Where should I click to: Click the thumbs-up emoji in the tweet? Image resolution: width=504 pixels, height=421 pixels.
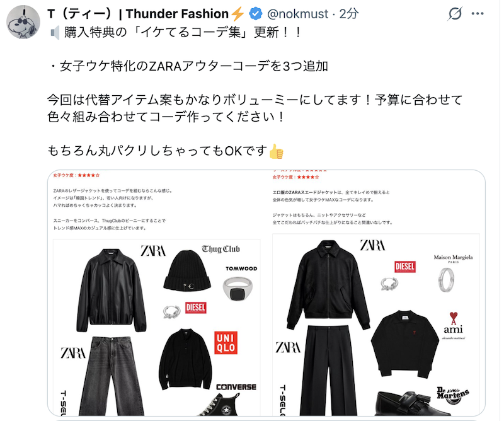276,151
